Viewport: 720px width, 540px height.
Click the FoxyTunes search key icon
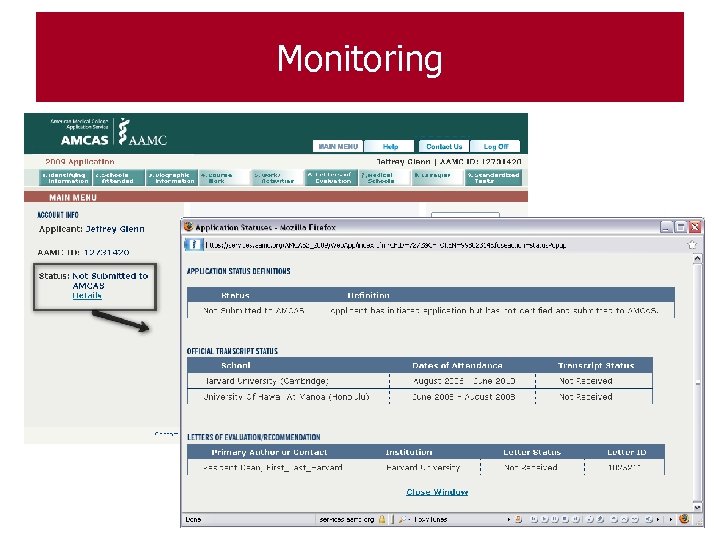tap(403, 519)
